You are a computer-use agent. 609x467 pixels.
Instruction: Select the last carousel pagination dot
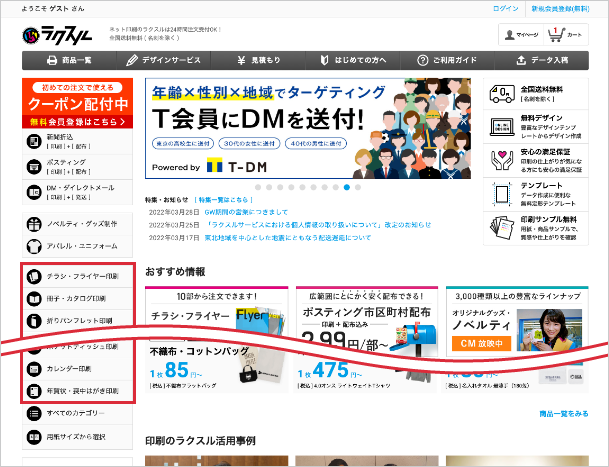[x=358, y=187]
